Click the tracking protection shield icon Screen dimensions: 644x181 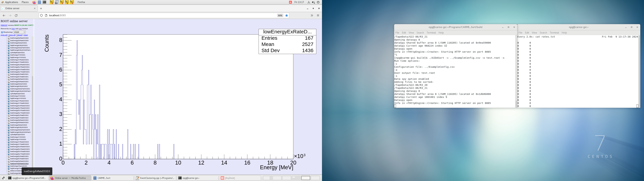click(41, 15)
